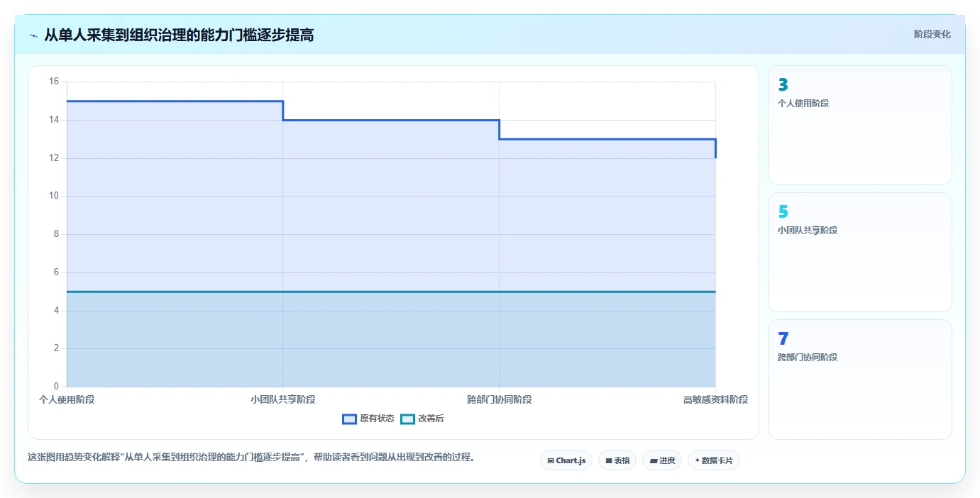Click the y-axis value 6
The width and height of the screenshot is (980, 498).
57,272
